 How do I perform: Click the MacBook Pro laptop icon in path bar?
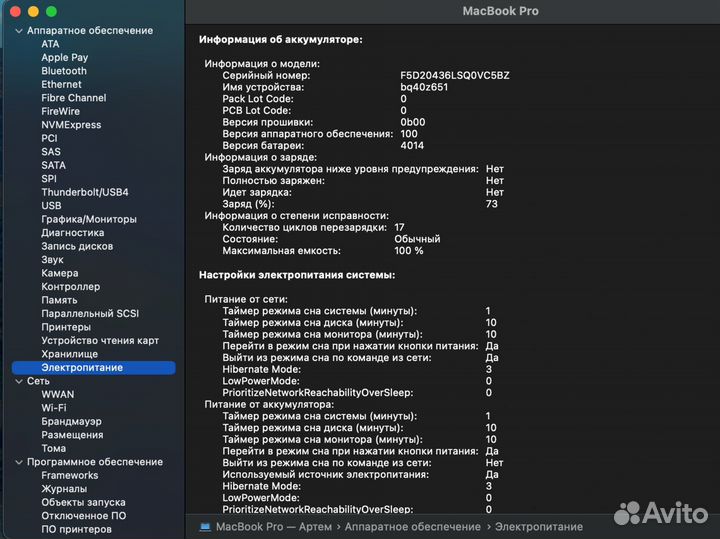click(206, 526)
